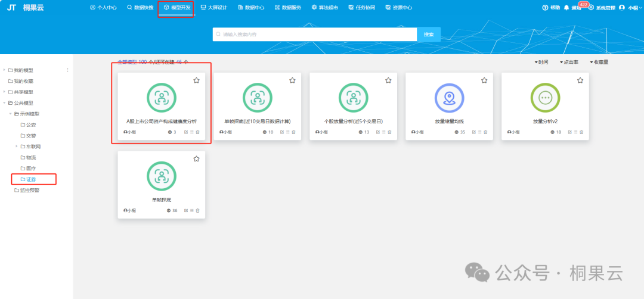Open the 放量缩量均线 location model icon
This screenshot has width=644, height=299.
coord(449,98)
